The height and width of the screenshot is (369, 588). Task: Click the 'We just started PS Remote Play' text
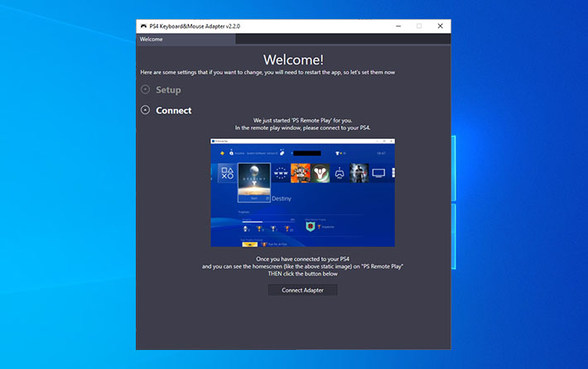pos(302,120)
